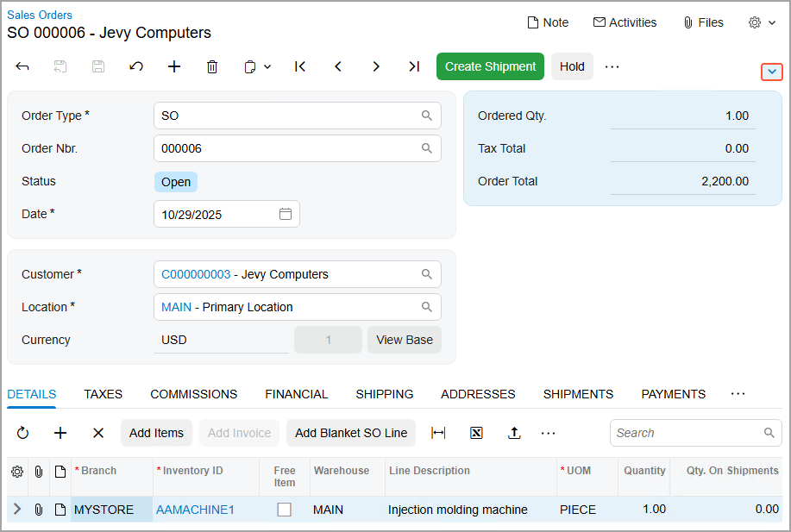
Task: Click the attachment paperclip in AAMACHINE1 row
Action: [x=38, y=510]
